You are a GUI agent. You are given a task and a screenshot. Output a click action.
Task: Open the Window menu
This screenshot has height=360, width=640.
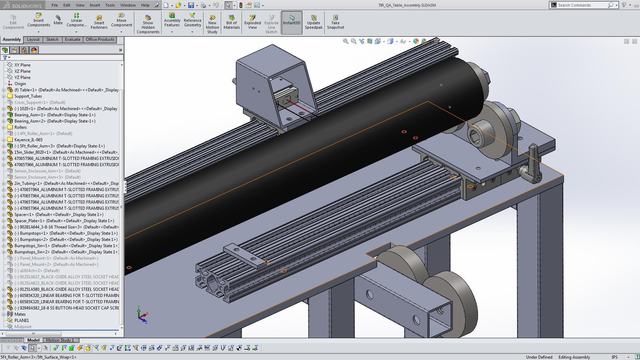point(128,5)
